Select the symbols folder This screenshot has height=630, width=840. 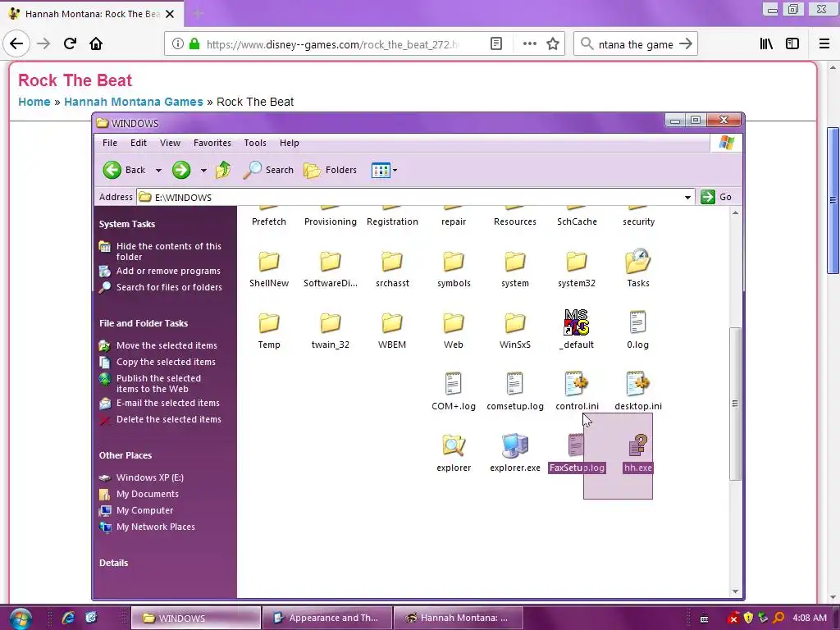(x=454, y=269)
